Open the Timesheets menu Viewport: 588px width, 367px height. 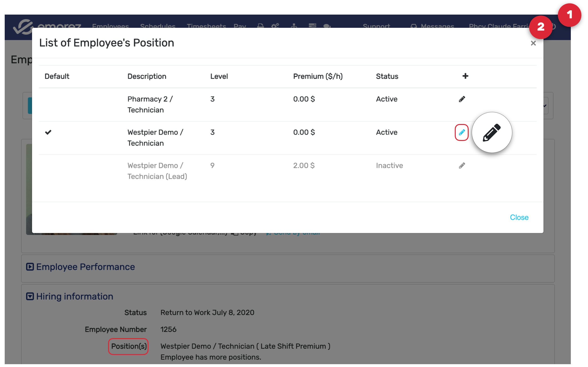tap(206, 26)
